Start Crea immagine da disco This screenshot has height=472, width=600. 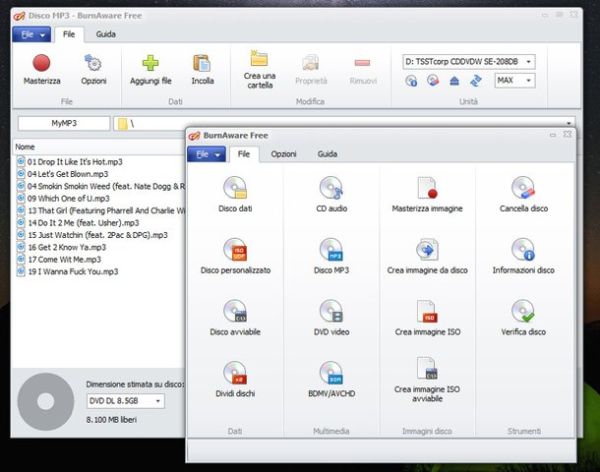click(x=427, y=256)
